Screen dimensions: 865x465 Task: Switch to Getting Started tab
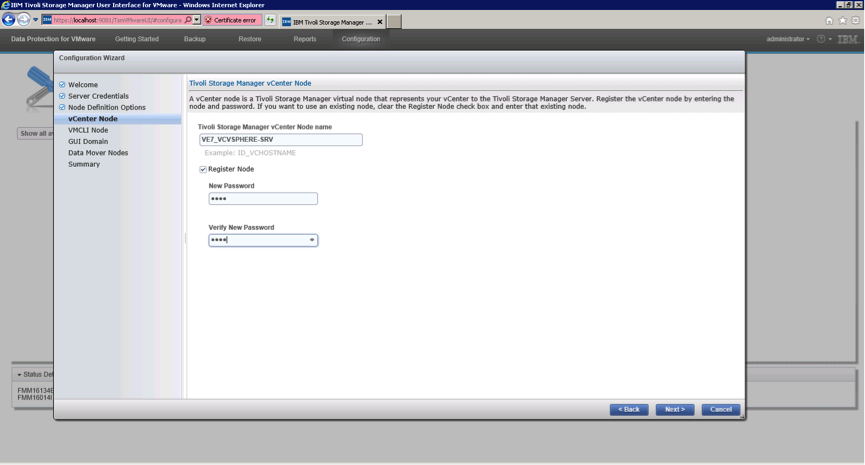(137, 39)
